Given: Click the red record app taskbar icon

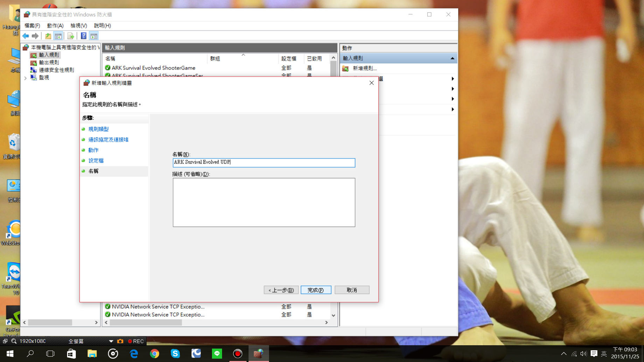Looking at the screenshot, I should (x=238, y=354).
